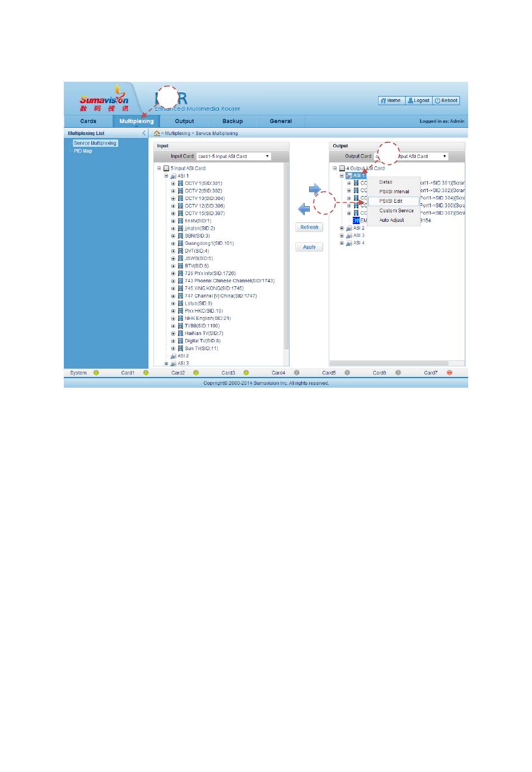The image size is (532, 772).
Task: Click the Logout button
Action: pos(418,101)
